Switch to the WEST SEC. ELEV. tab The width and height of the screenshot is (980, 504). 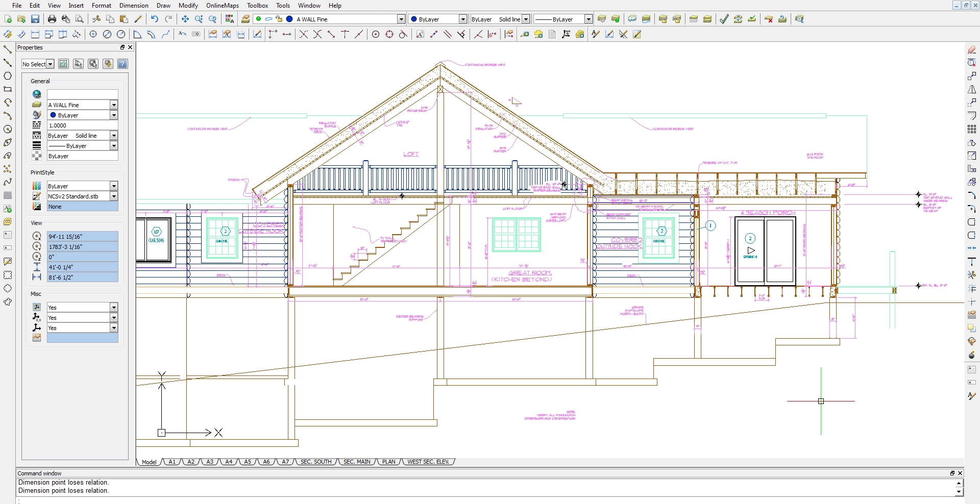pos(428,462)
